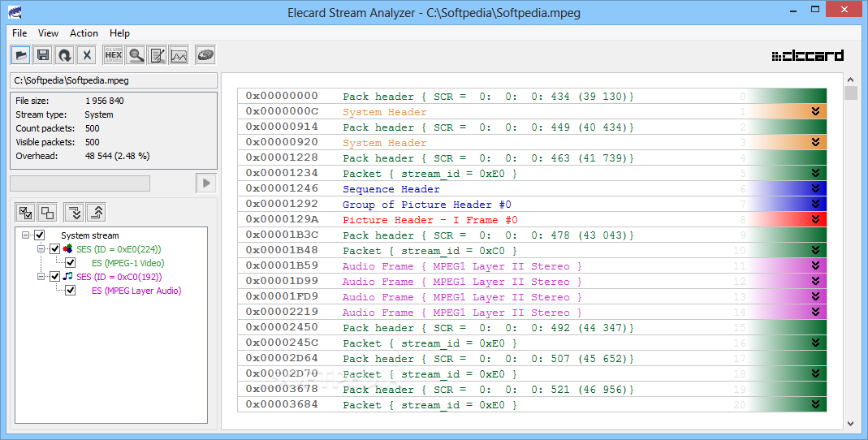Viewport: 868px width, 440px height.
Task: Collapse the System stream tree node
Action: click(x=25, y=235)
